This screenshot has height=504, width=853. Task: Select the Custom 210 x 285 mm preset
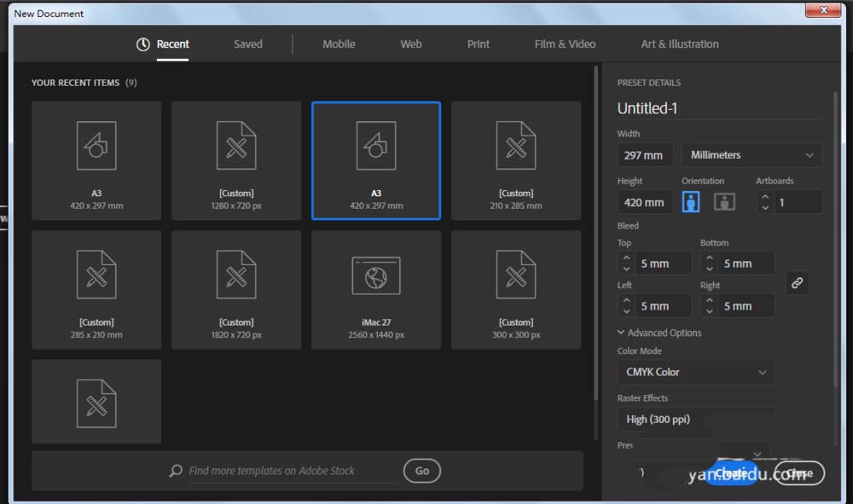(516, 160)
